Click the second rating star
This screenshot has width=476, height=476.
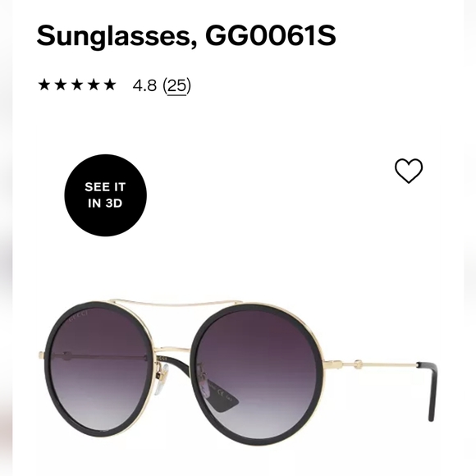point(61,85)
